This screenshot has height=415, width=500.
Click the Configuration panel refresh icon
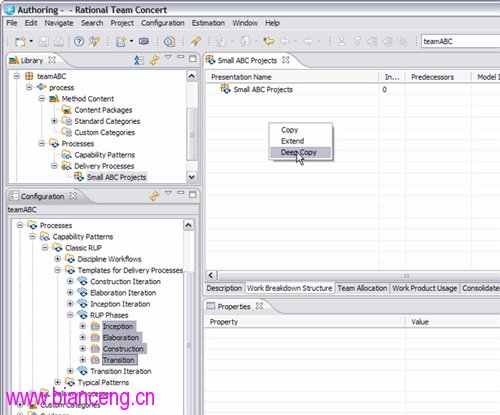click(154, 196)
